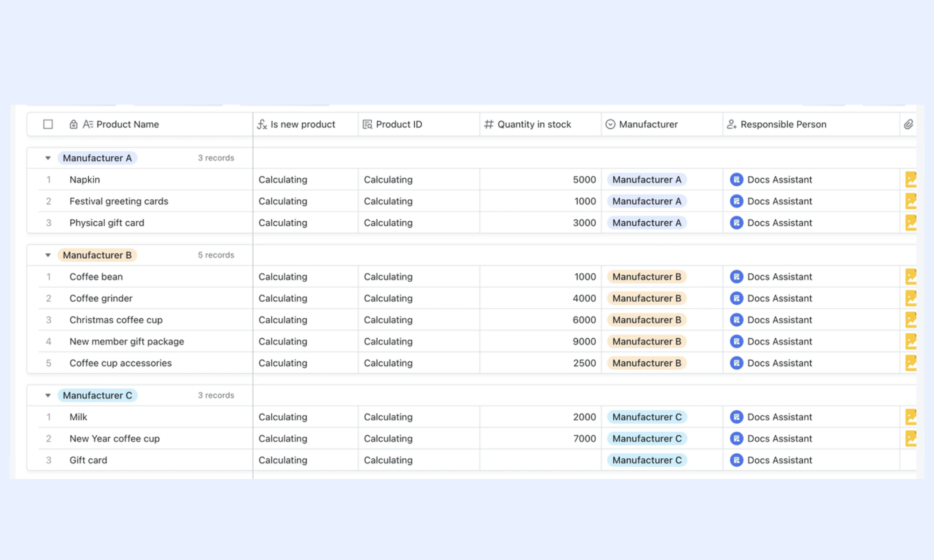The height and width of the screenshot is (560, 934).
Task: Collapse the Manufacturer A group
Action: 48,158
